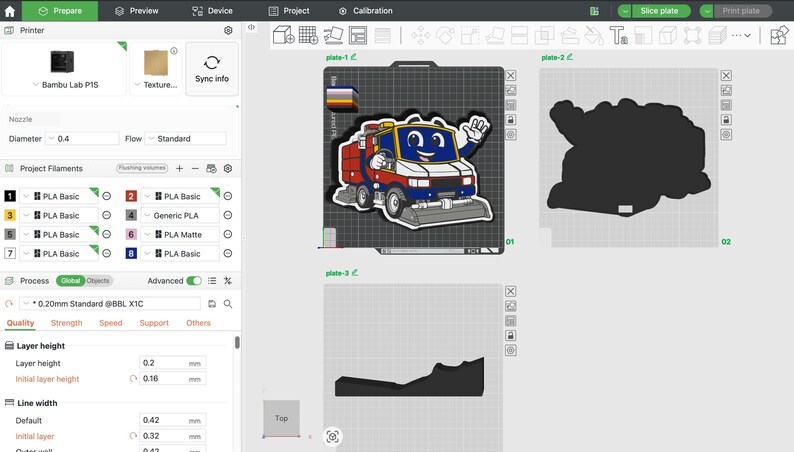The width and height of the screenshot is (794, 452).
Task: Click the Auto orient toolbar icon
Action: (333, 35)
